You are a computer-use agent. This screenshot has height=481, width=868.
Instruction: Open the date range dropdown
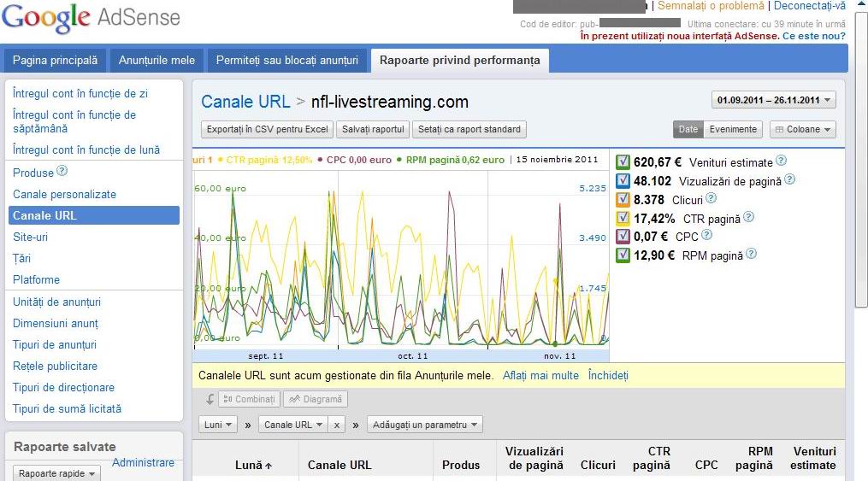point(773,100)
